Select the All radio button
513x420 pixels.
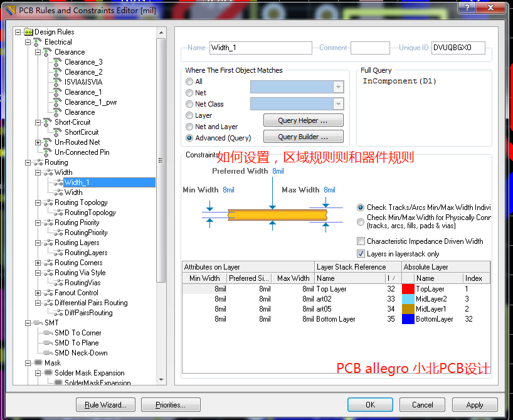189,81
